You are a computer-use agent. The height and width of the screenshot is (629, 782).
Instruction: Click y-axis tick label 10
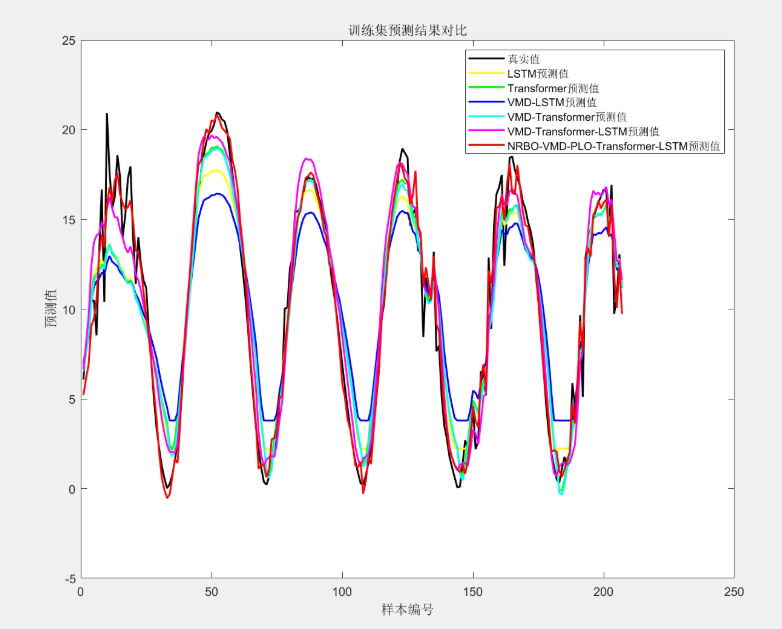click(x=69, y=309)
